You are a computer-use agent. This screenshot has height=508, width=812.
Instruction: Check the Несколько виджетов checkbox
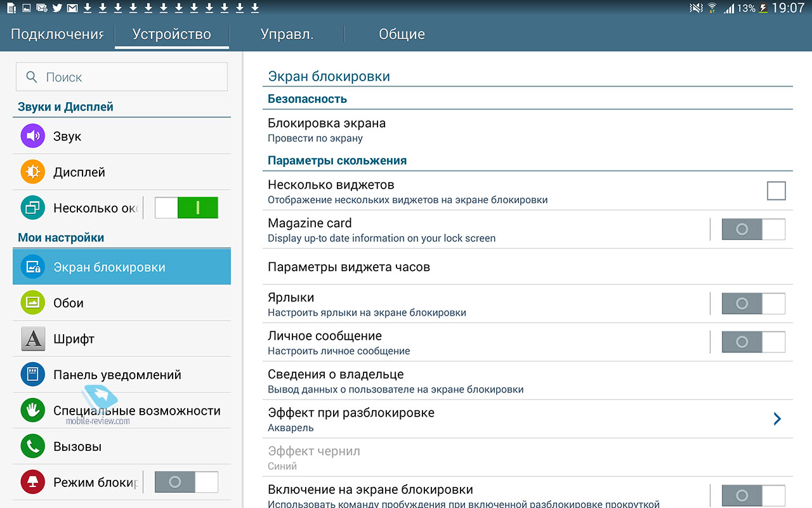tap(776, 190)
